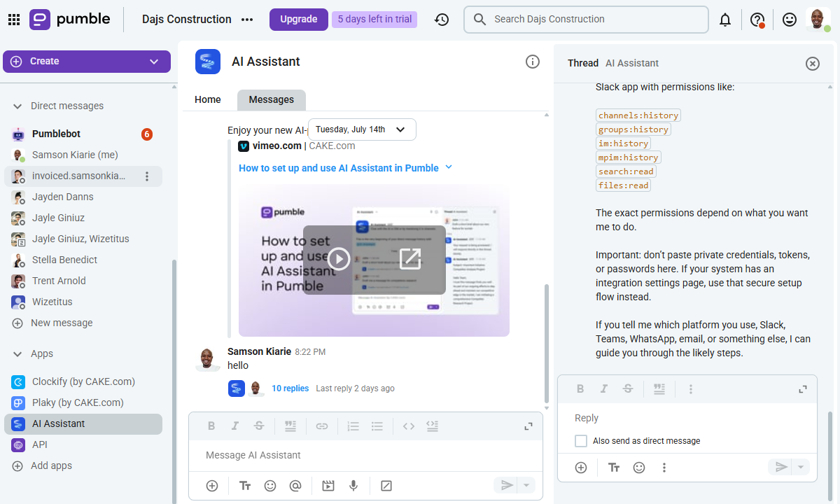840x504 pixels.
Task: Open the Create dropdown button
Action: [x=87, y=62]
